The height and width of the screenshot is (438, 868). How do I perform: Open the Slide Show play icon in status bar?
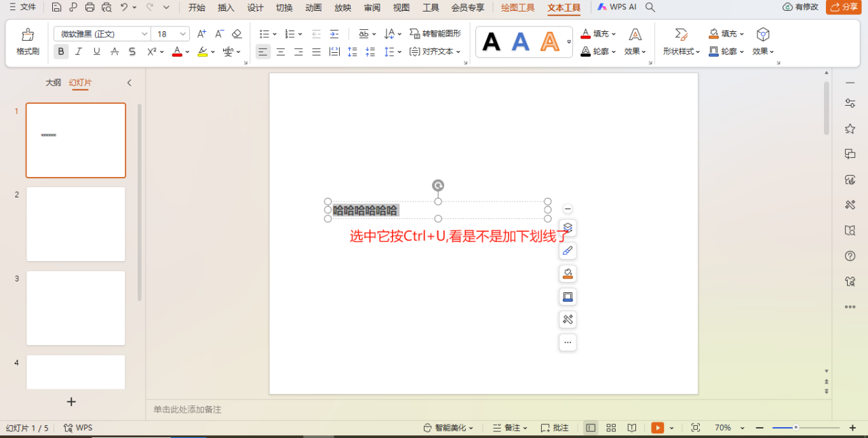click(656, 427)
